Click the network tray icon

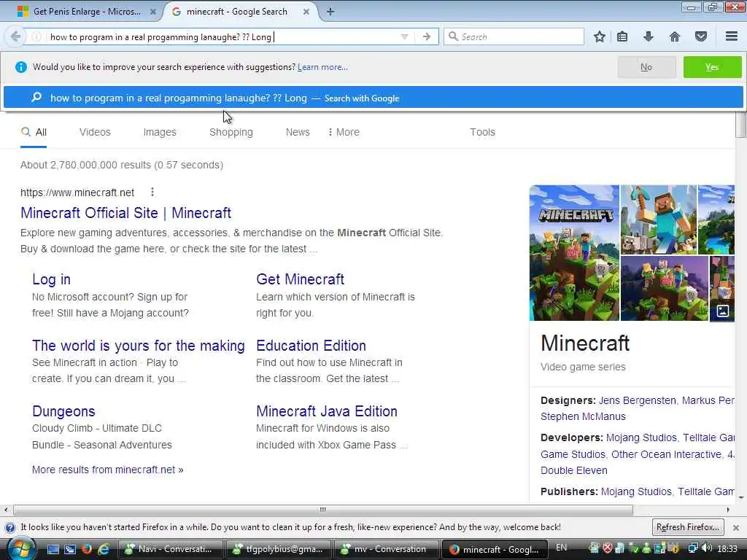(693, 548)
